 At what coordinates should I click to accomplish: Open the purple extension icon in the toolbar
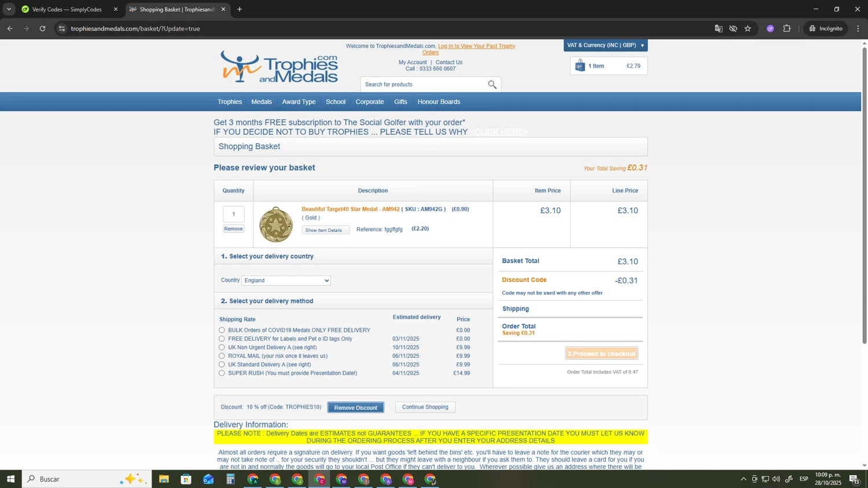pyautogui.click(x=770, y=28)
